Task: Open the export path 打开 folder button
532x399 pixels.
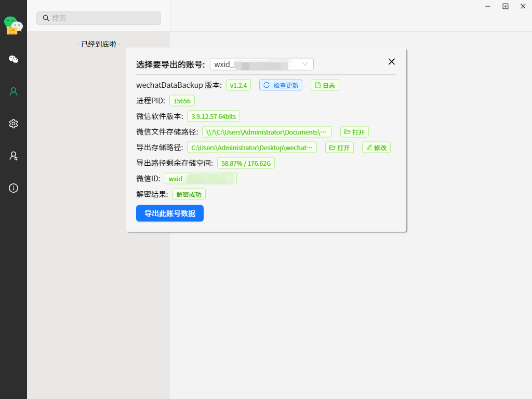Action: [x=339, y=147]
